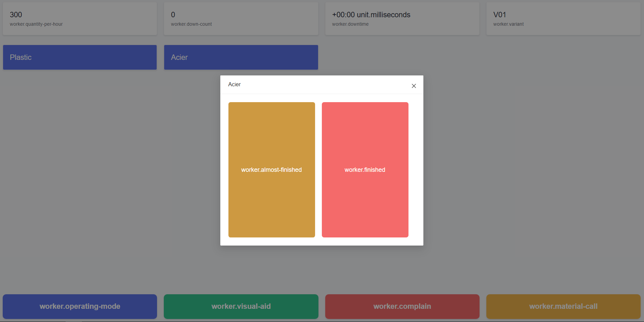This screenshot has width=644, height=322.
Task: Close the Acier dialog with the X
Action: click(414, 86)
